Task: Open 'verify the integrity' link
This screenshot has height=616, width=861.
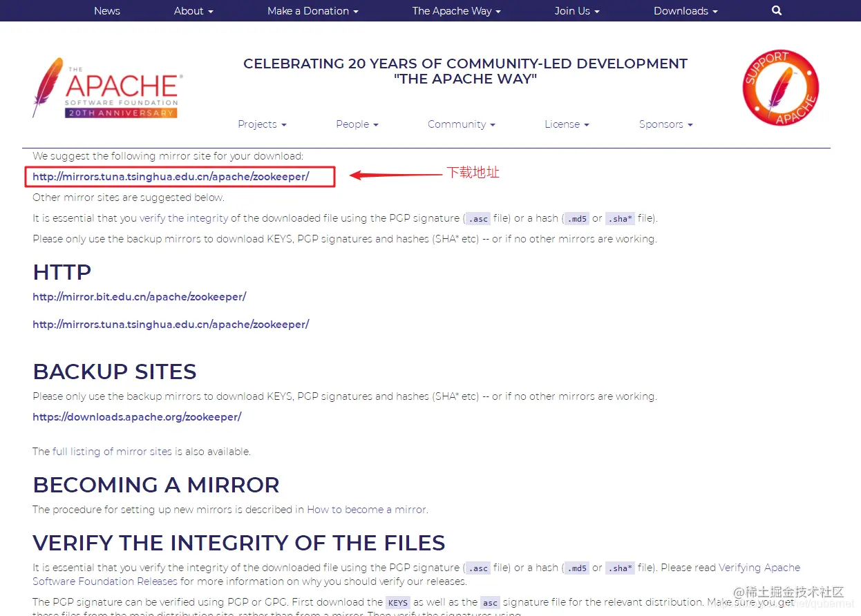Action: pos(184,218)
